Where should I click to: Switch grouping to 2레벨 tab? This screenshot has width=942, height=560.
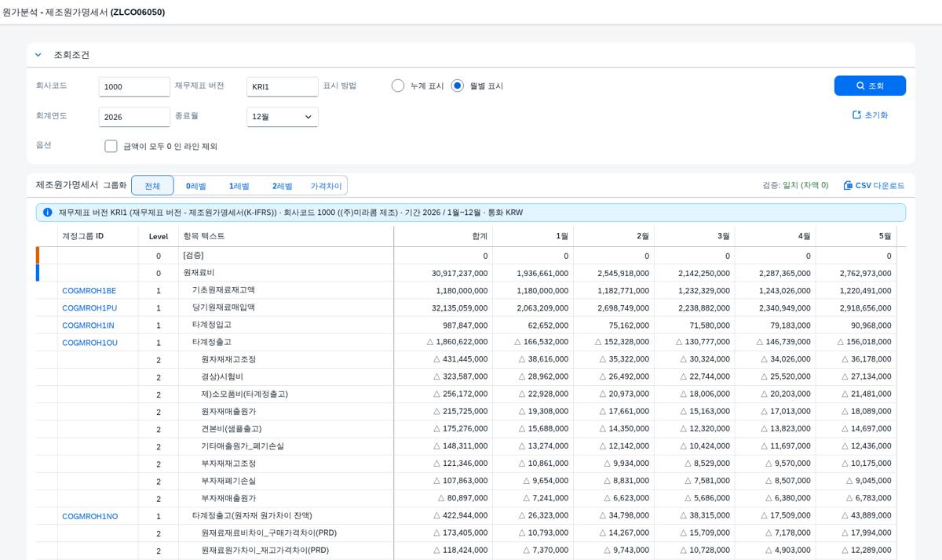pyautogui.click(x=282, y=186)
